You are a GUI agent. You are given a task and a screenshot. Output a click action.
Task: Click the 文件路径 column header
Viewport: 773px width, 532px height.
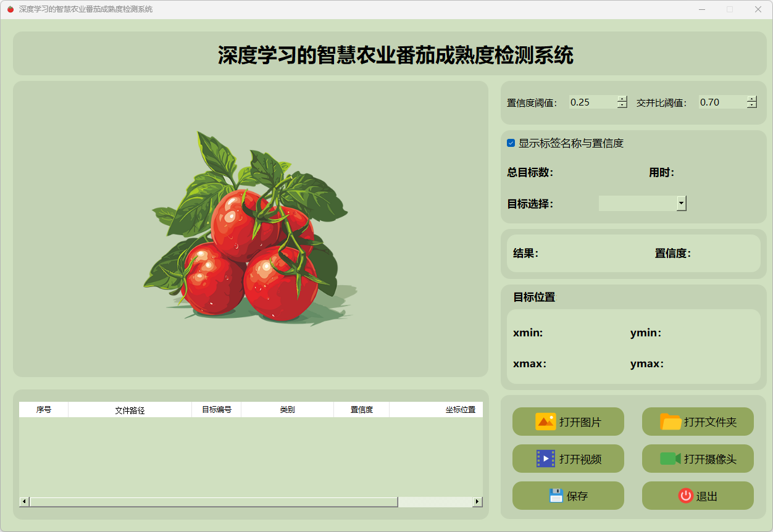click(130, 410)
